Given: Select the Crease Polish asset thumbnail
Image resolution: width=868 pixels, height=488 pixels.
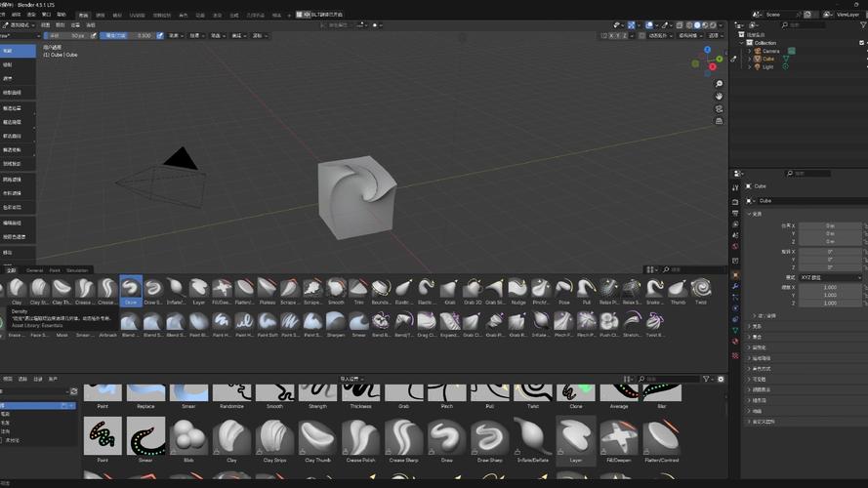Looking at the screenshot, I should click(360, 440).
